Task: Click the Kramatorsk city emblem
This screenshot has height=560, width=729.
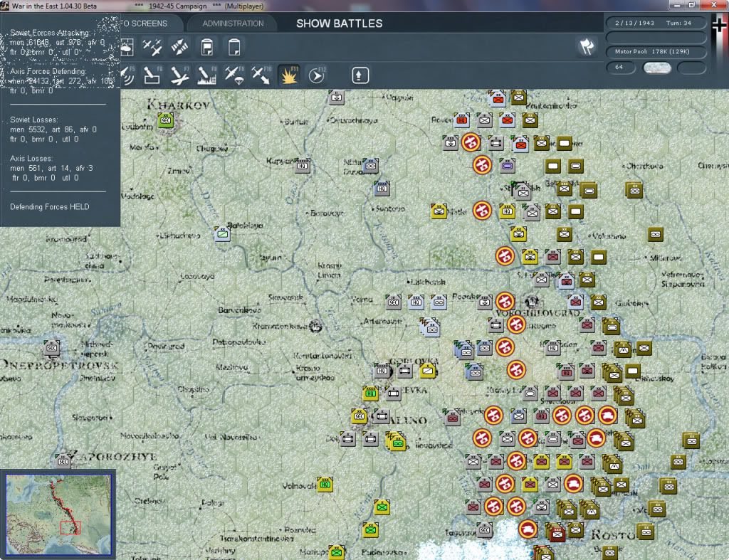Action: pyautogui.click(x=315, y=326)
